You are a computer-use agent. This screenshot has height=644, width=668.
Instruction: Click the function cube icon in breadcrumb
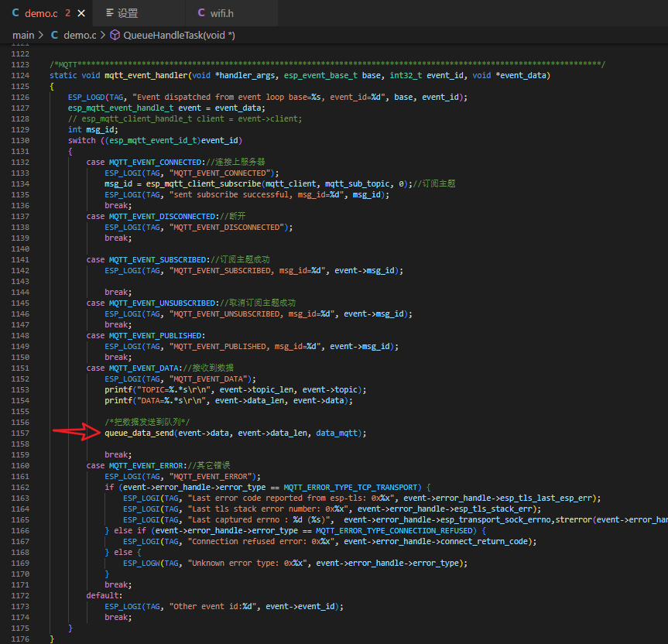115,35
